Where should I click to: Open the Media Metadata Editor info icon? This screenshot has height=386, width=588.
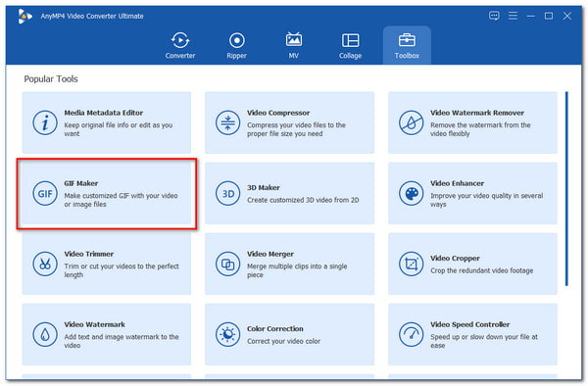45,122
